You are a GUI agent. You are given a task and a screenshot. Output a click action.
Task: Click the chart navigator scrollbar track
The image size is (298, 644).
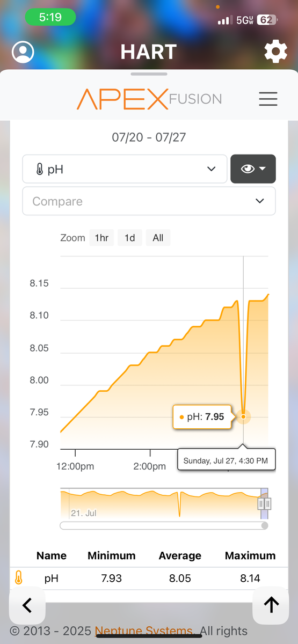(164, 525)
